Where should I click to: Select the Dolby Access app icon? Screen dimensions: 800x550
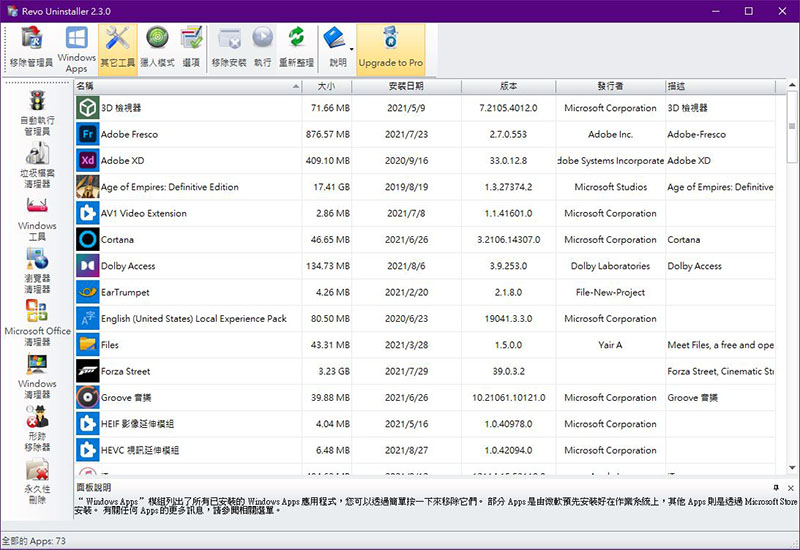coord(88,266)
